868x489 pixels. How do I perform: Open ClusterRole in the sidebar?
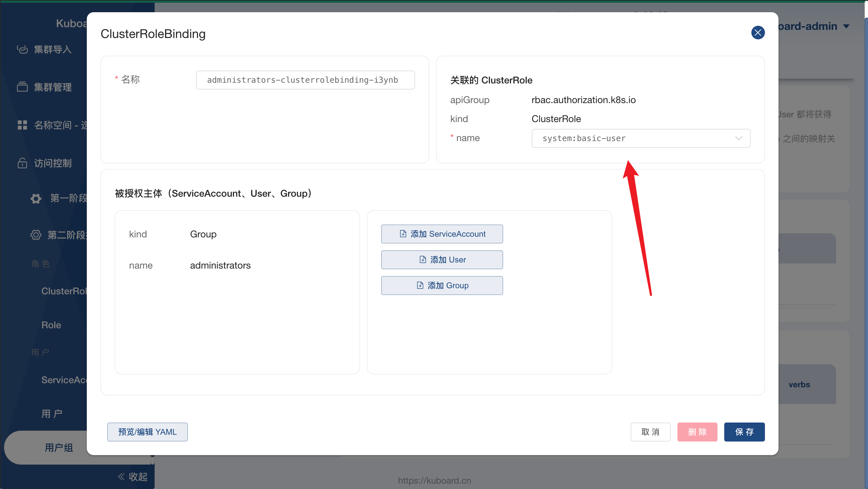coord(64,291)
